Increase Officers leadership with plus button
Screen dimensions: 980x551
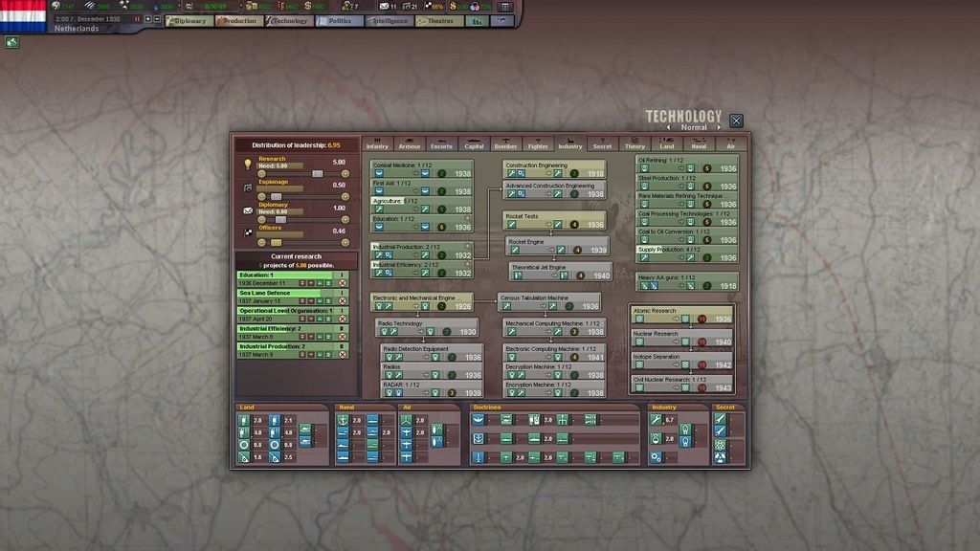coord(345,243)
